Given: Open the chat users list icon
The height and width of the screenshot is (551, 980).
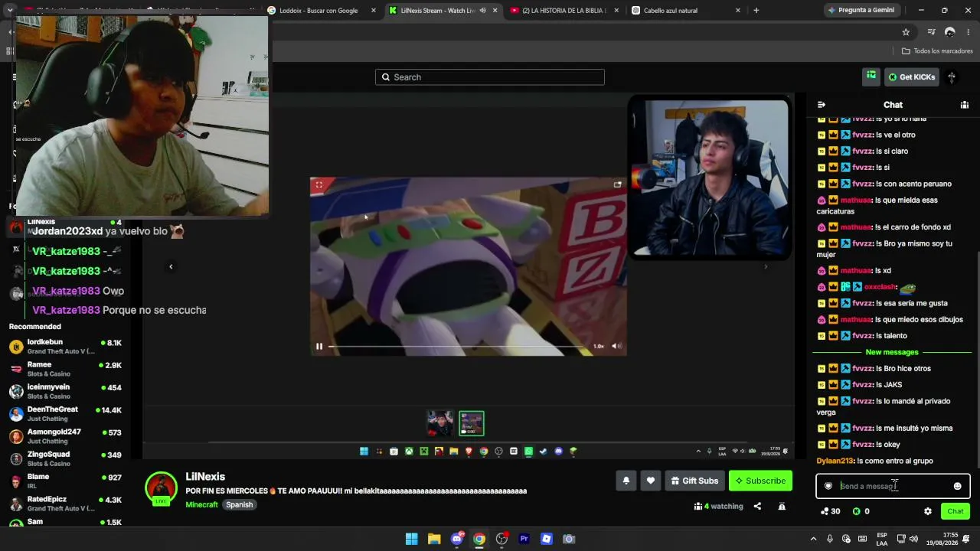Looking at the screenshot, I should [965, 105].
